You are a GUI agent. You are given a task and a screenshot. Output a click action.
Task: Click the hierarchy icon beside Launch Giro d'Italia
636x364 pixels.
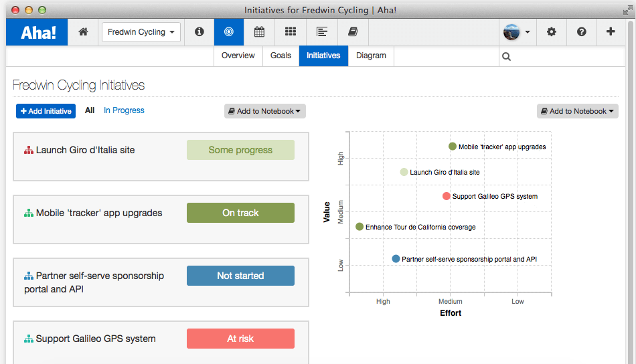tap(29, 151)
